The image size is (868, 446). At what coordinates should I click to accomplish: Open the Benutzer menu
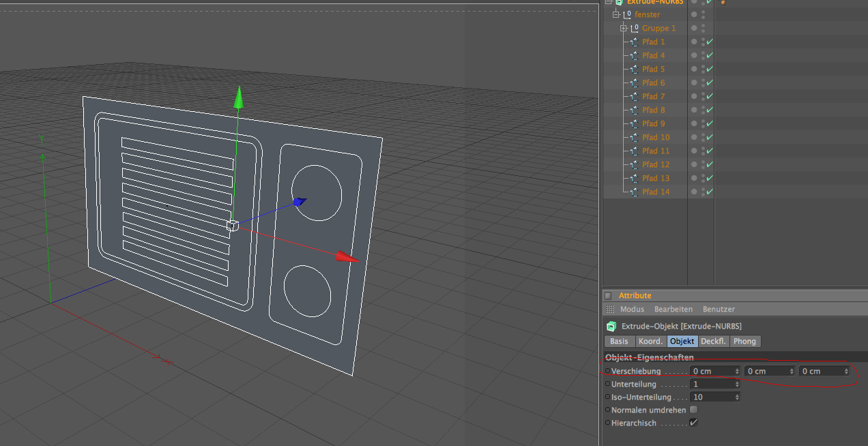719,309
